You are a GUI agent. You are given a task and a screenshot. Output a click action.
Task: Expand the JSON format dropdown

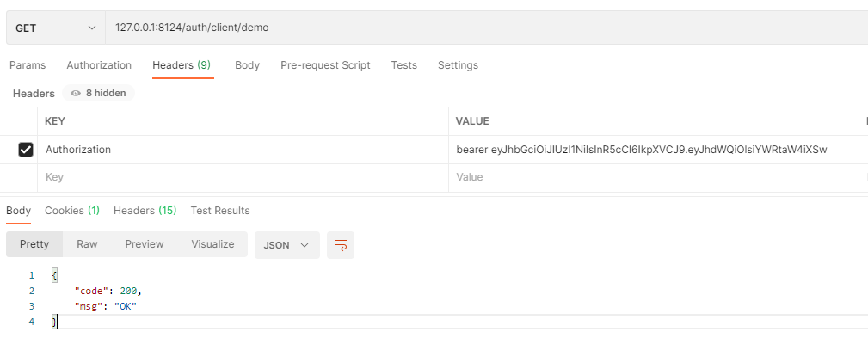286,245
